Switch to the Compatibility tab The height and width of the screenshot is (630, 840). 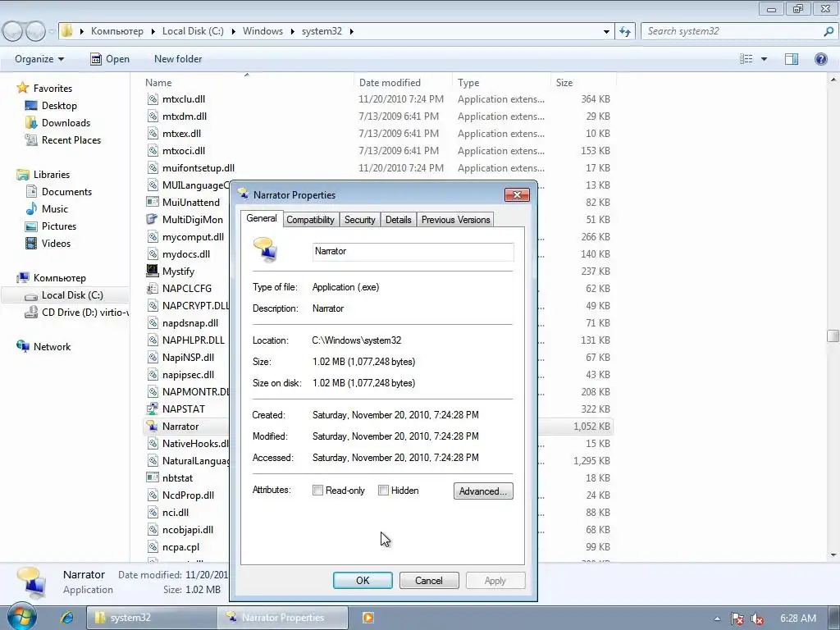pyautogui.click(x=310, y=220)
